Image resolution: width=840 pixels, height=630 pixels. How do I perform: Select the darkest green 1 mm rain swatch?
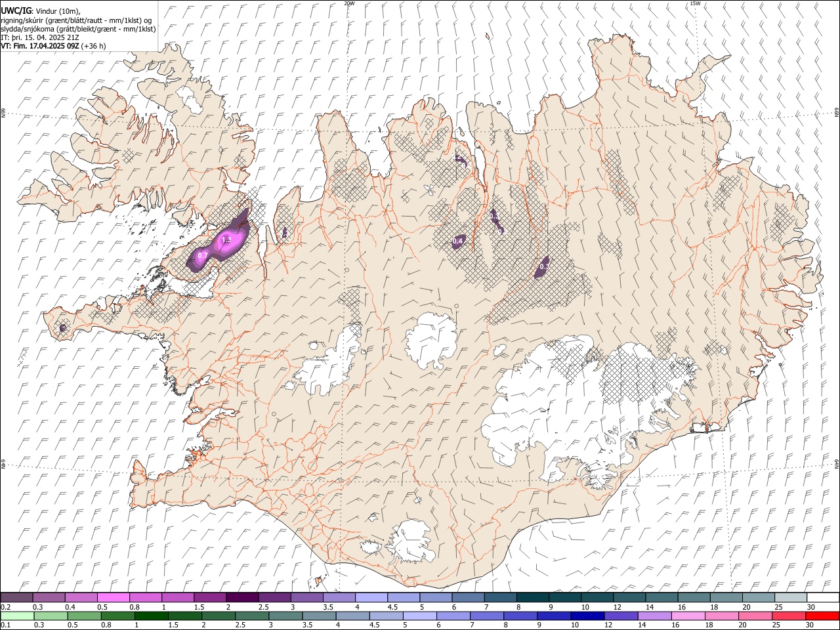(152, 616)
